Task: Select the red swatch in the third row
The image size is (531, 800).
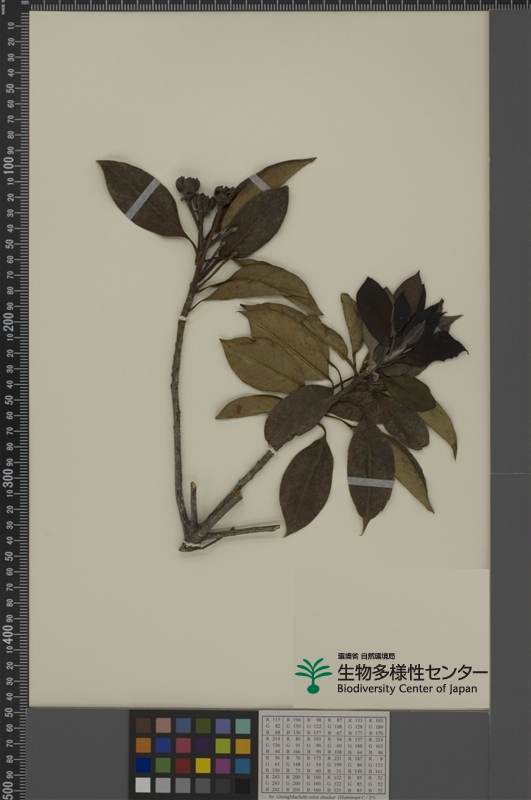Action: (183, 765)
